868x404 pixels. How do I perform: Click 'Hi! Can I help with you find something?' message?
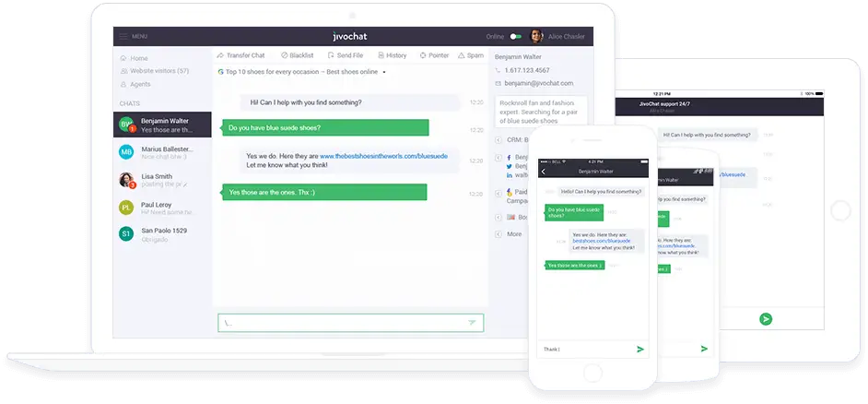click(350, 102)
